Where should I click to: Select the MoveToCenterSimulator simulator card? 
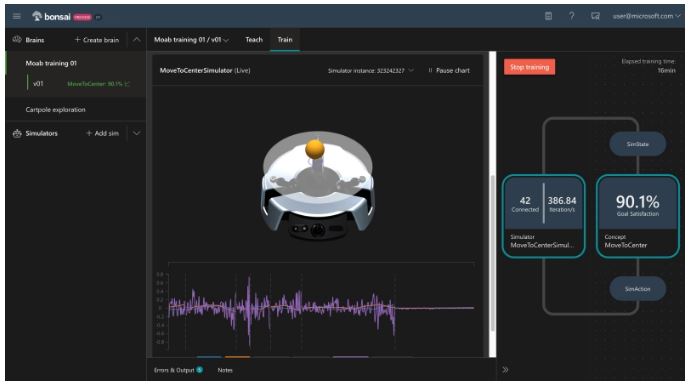[544, 216]
